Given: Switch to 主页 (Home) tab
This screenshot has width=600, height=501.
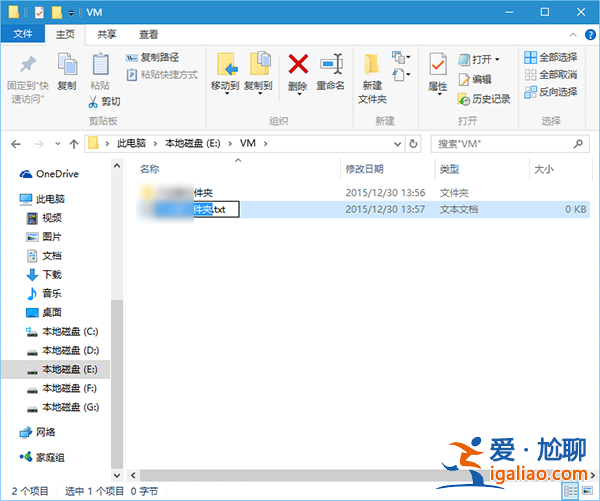Looking at the screenshot, I should (x=65, y=34).
